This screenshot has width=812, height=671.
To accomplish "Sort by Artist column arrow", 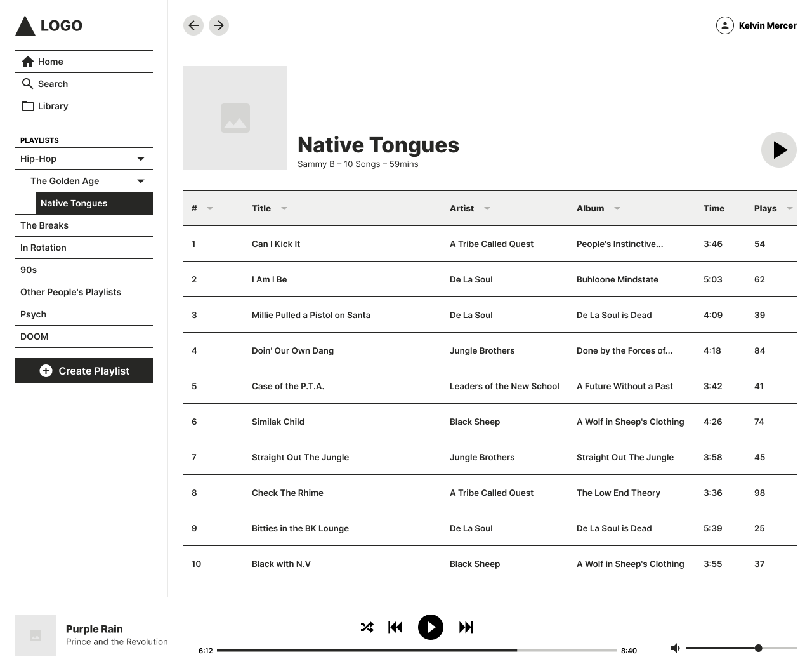I will 487,208.
